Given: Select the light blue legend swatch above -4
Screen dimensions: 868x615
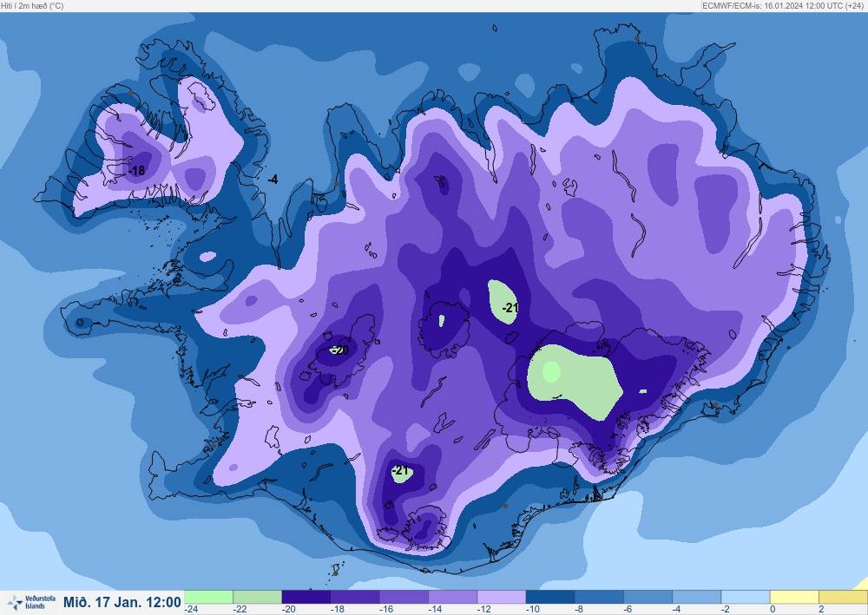Looking at the screenshot, I should 697,597.
